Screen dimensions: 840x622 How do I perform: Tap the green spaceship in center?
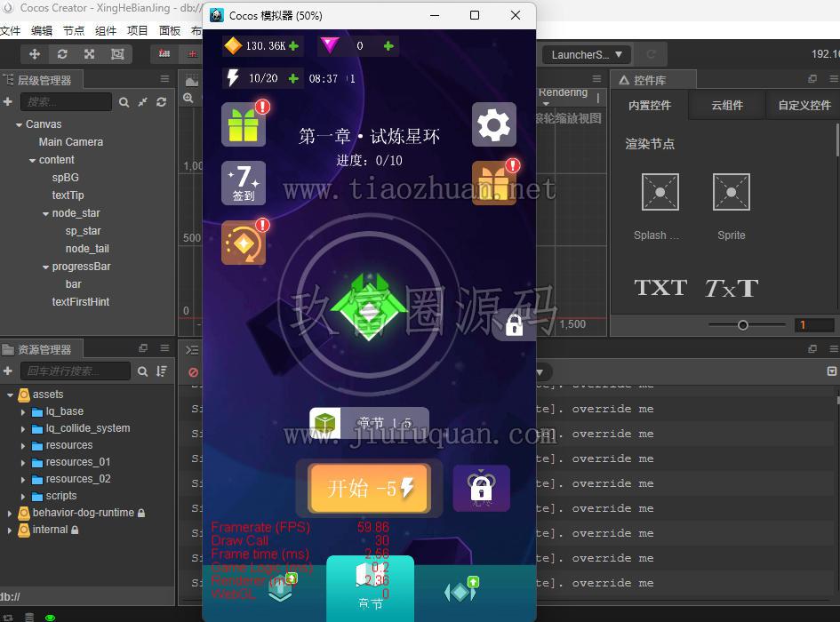(369, 307)
